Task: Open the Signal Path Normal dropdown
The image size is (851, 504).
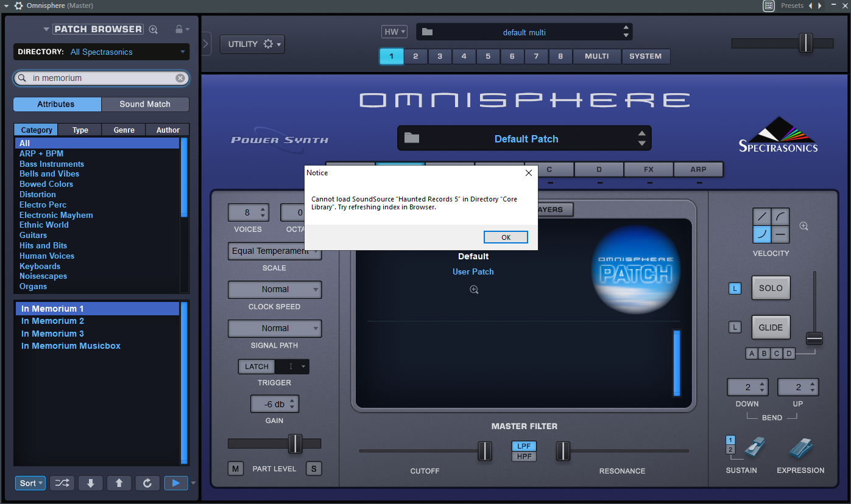Action: pos(275,329)
